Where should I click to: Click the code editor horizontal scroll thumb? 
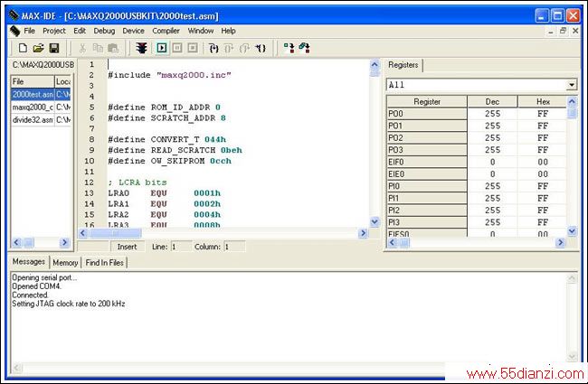(115, 233)
